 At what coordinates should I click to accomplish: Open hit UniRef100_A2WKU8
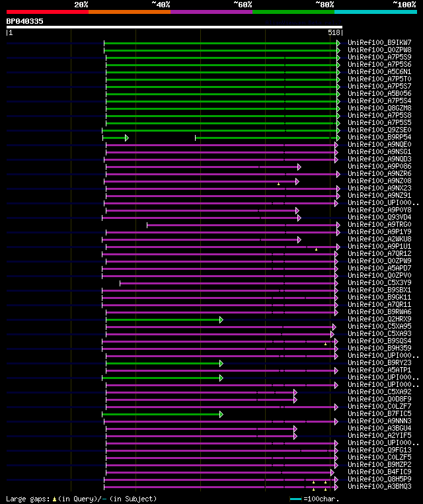pyautogui.click(x=379, y=239)
